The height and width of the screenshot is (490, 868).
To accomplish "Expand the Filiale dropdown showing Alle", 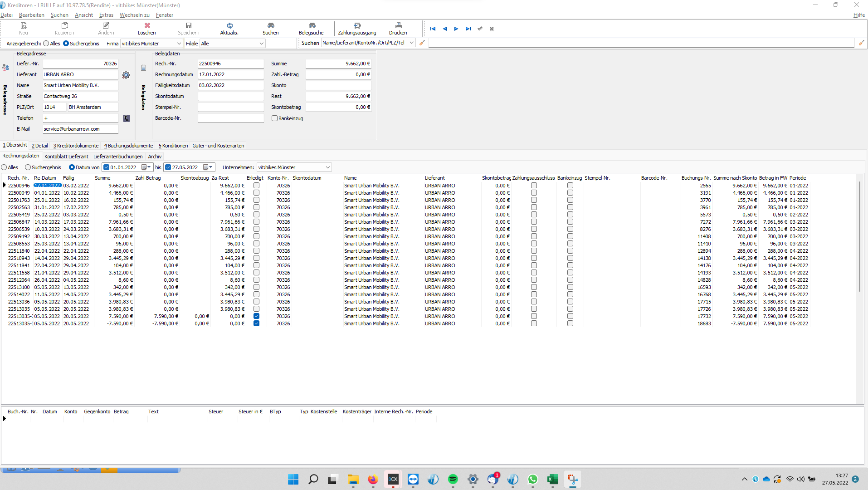I will [x=261, y=44].
